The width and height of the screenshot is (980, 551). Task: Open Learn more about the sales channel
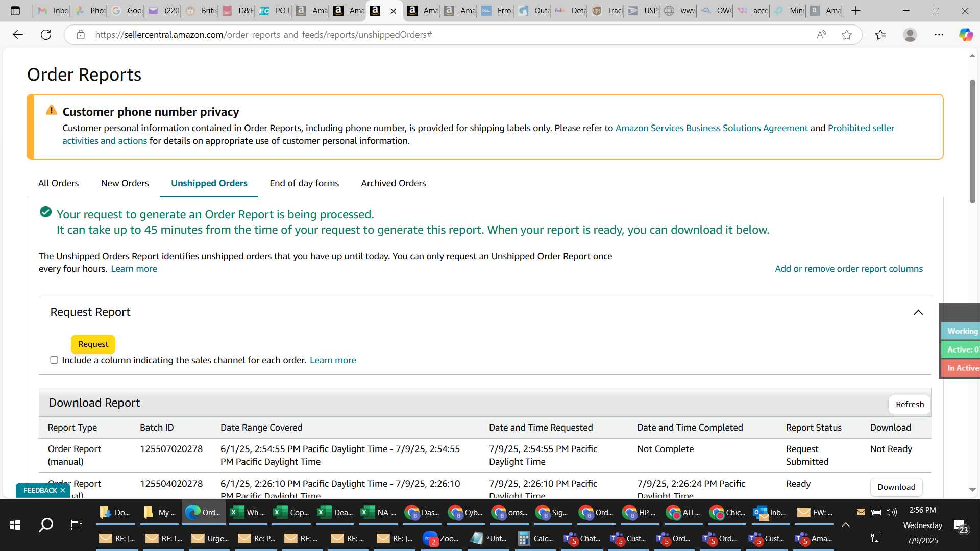[x=333, y=360]
